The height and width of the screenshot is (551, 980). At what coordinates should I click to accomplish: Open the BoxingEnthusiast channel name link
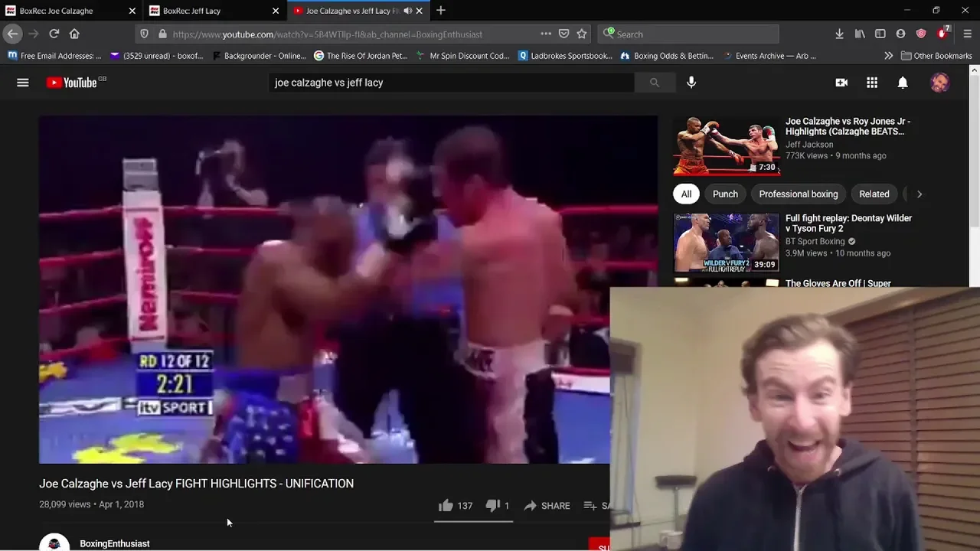click(x=115, y=543)
